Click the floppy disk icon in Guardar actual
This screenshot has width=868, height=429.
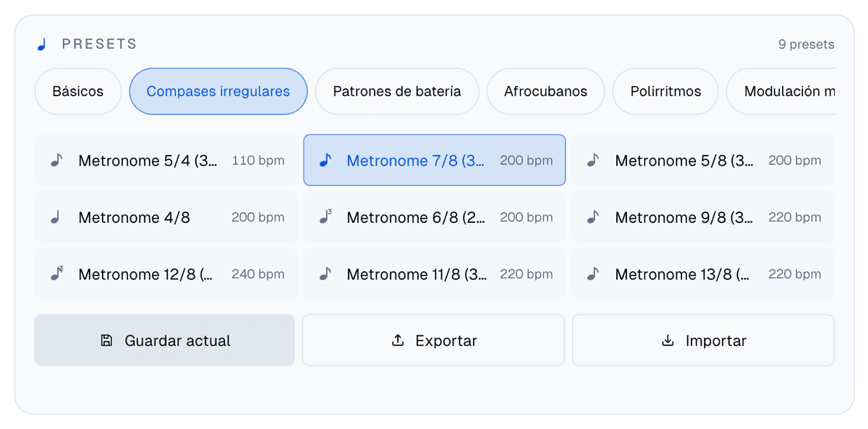tap(106, 341)
